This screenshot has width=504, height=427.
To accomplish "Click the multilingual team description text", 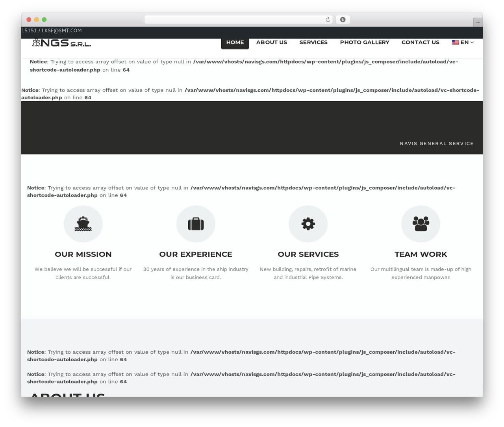I will coord(421,273).
